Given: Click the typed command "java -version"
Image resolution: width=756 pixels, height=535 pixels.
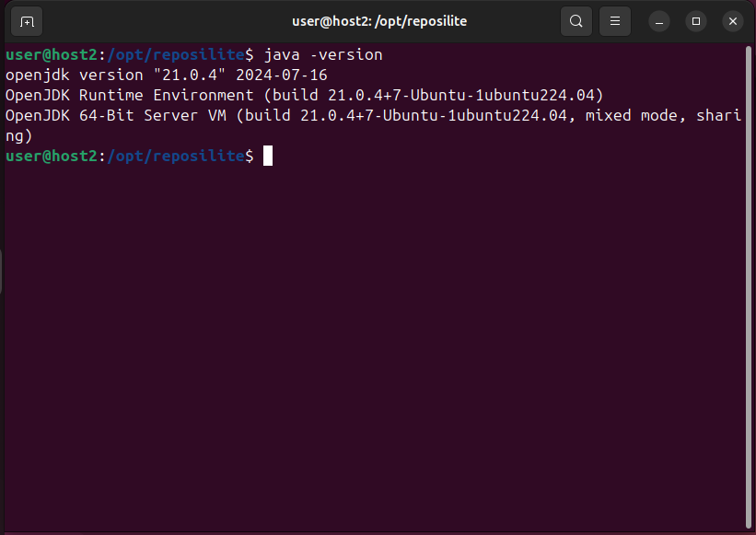Looking at the screenshot, I should click(323, 55).
